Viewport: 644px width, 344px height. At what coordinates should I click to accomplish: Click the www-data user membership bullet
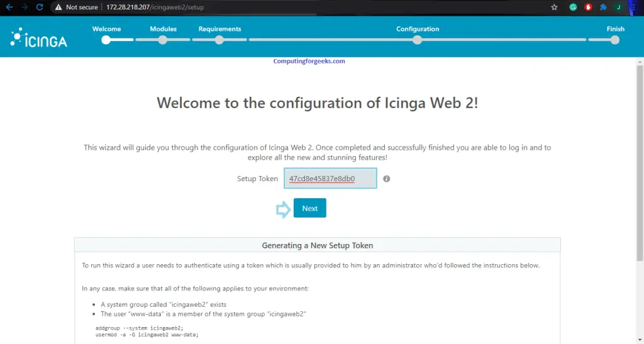tap(203, 314)
